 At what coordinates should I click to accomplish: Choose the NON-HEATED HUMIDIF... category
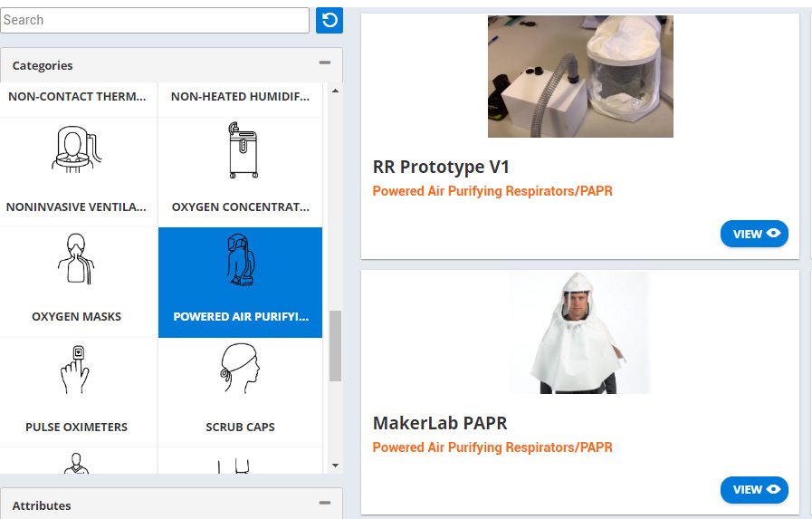[240, 97]
